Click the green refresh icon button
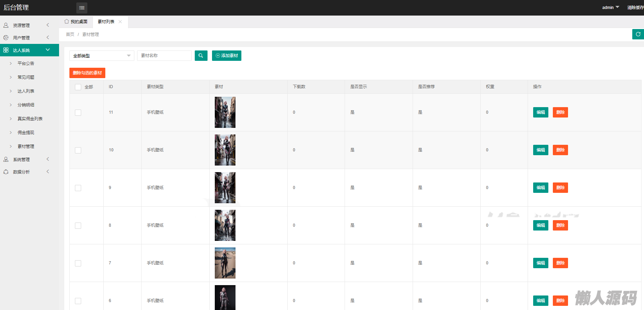 point(638,34)
